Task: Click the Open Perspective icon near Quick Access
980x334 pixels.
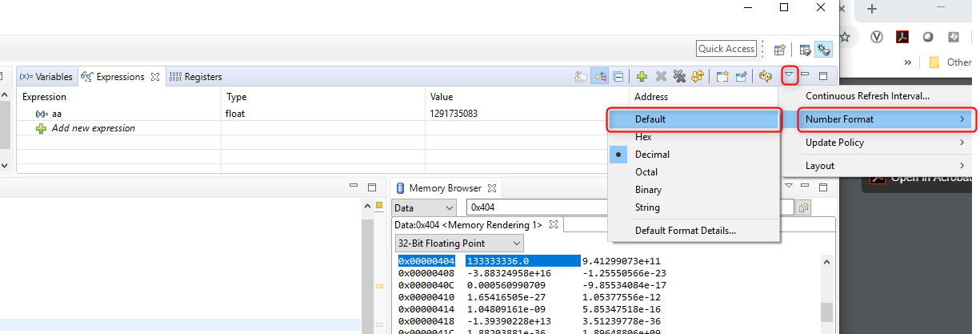Action: [780, 49]
